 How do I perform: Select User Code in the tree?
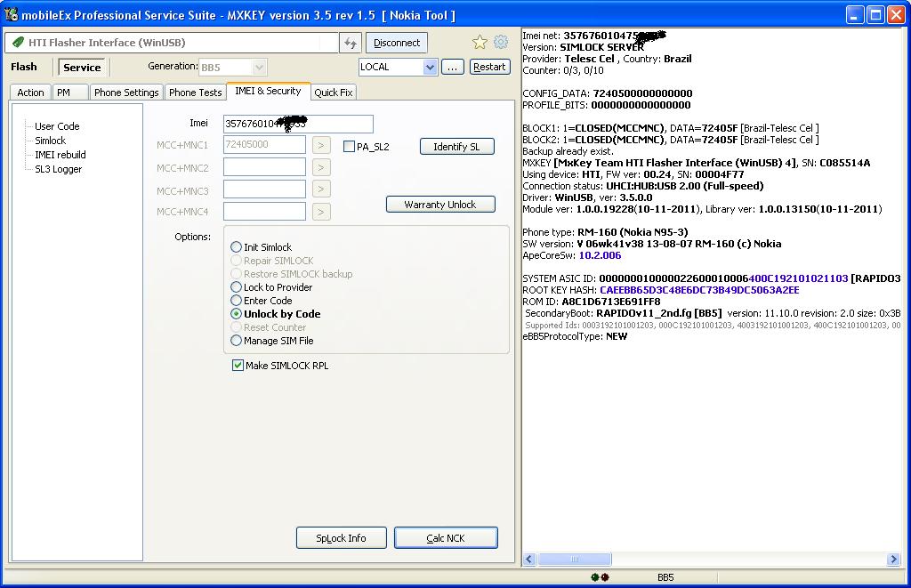coord(57,126)
